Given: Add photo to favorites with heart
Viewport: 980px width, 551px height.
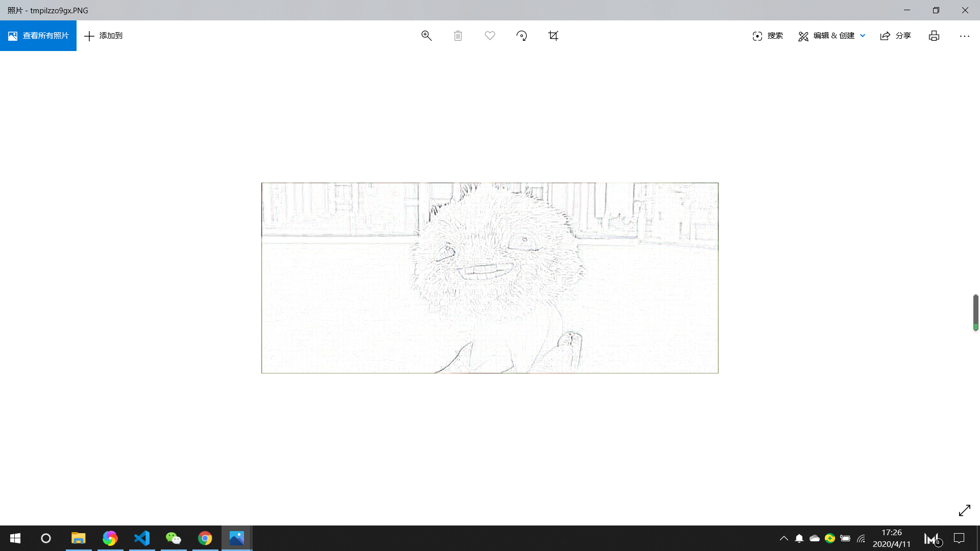Looking at the screenshot, I should click(x=489, y=36).
